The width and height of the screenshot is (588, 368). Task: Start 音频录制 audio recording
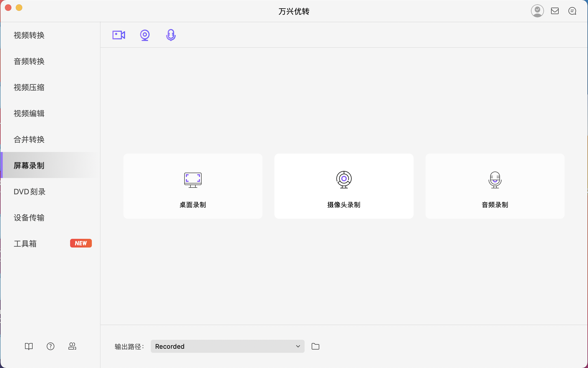click(x=495, y=186)
